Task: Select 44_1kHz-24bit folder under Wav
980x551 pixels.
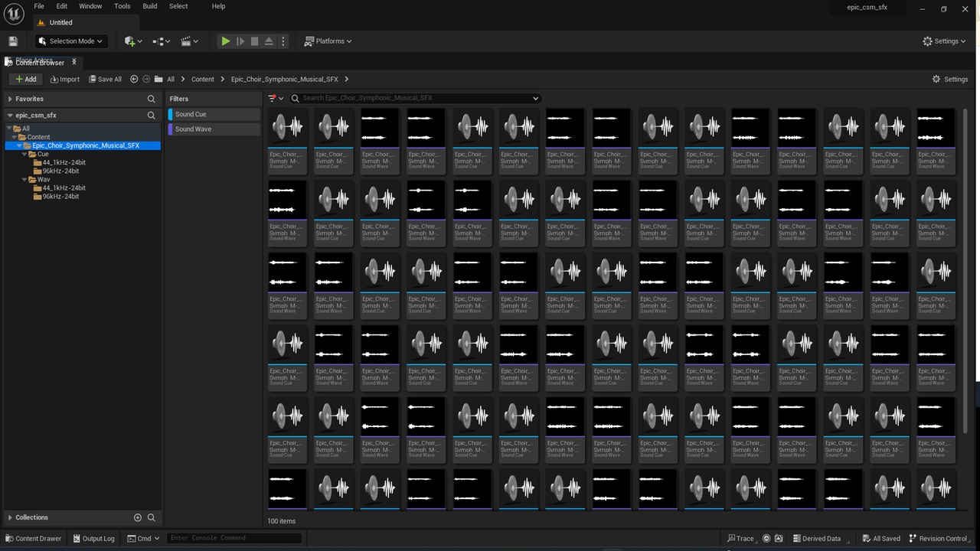Action: [x=64, y=187]
